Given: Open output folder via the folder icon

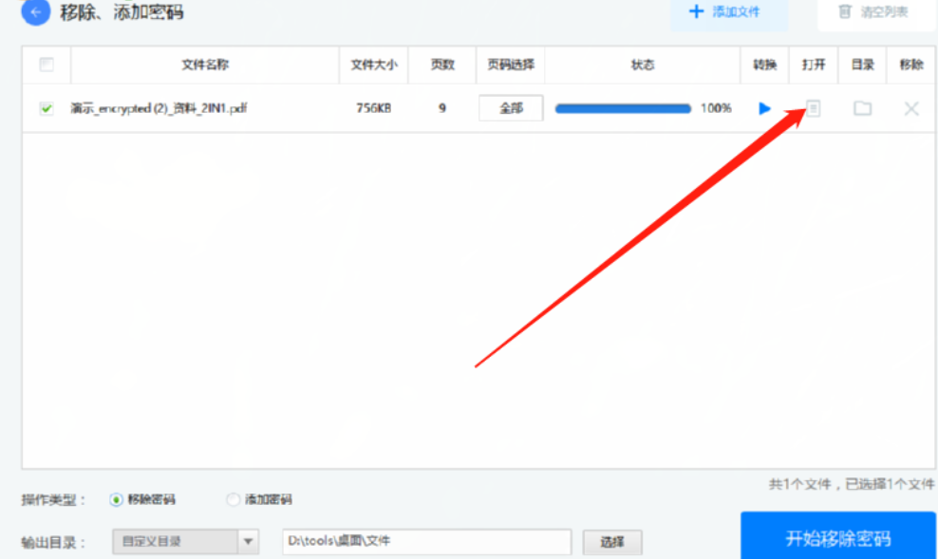Looking at the screenshot, I should coord(862,108).
